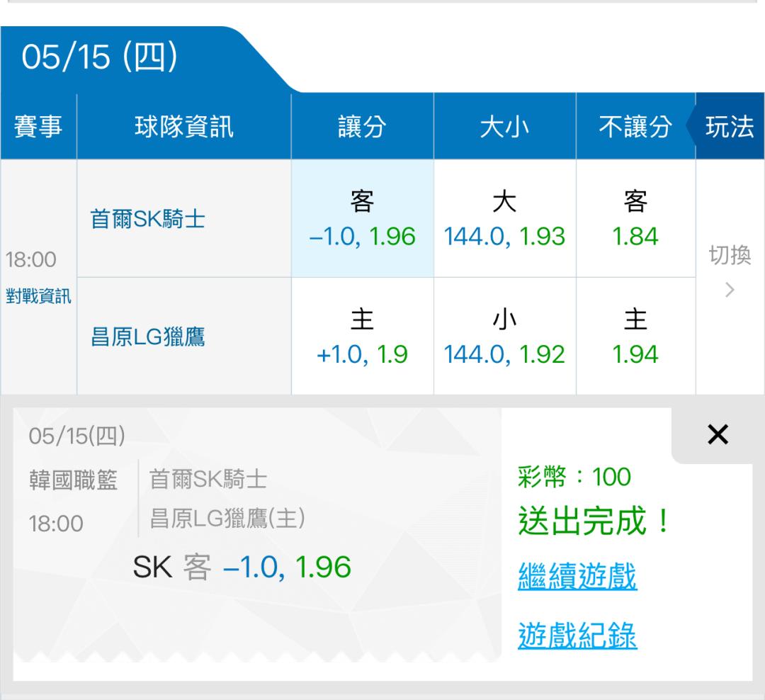Open 對戰資訊 matchup info link

38,296
